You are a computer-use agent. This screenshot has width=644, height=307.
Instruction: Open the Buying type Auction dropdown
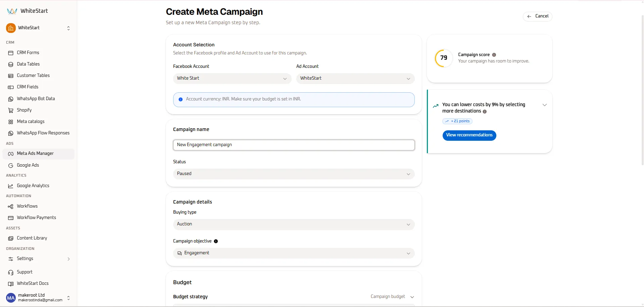click(294, 224)
